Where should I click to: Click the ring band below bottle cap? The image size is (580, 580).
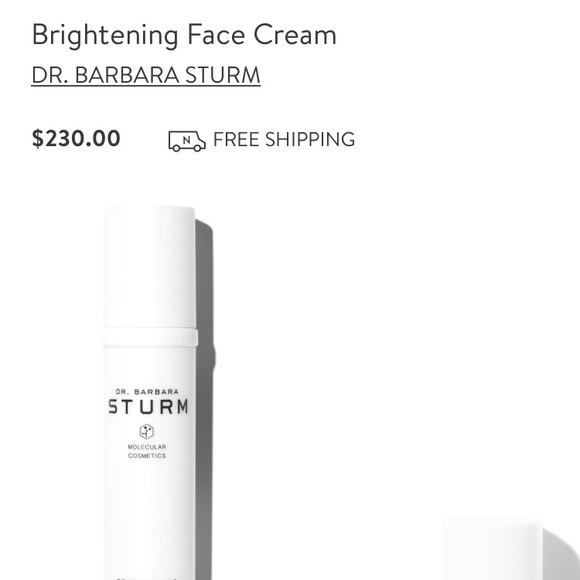coord(150,337)
